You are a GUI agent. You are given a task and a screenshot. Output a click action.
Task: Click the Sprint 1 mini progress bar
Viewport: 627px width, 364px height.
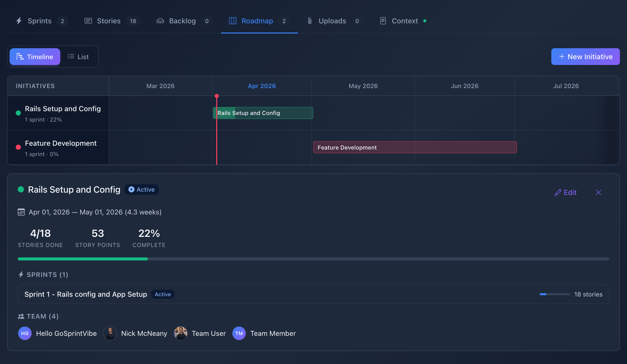555,294
